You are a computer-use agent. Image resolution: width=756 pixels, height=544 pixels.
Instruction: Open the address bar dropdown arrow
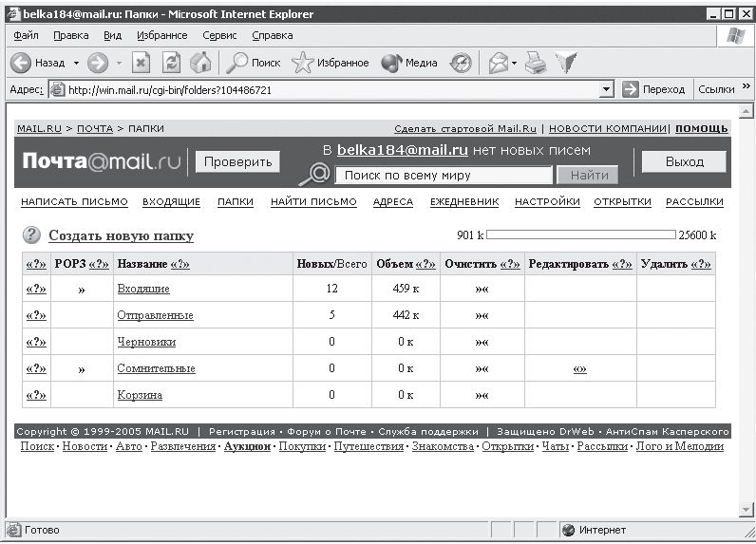click(x=607, y=89)
